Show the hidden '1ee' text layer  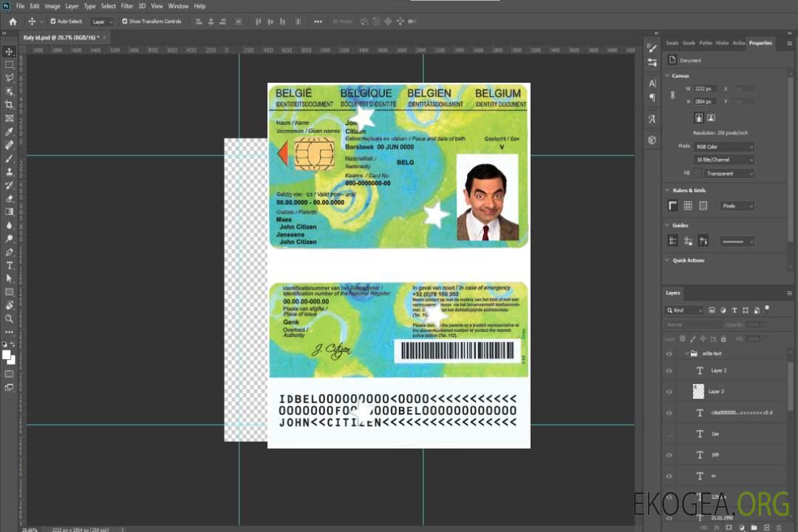click(669, 434)
